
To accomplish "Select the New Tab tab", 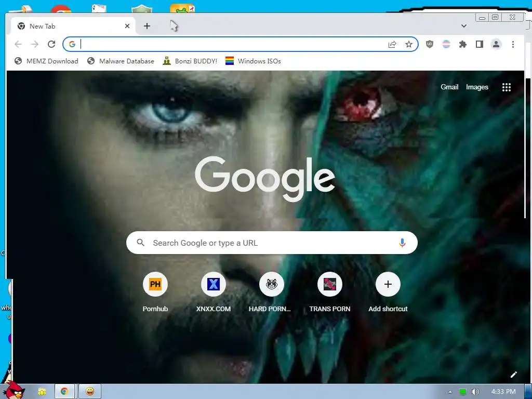I will pos(73,26).
